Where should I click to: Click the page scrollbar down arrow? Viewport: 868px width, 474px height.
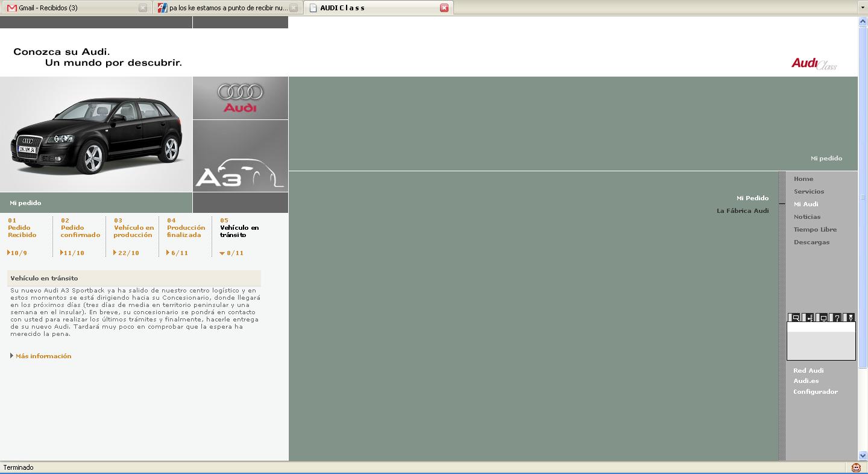tap(863, 455)
